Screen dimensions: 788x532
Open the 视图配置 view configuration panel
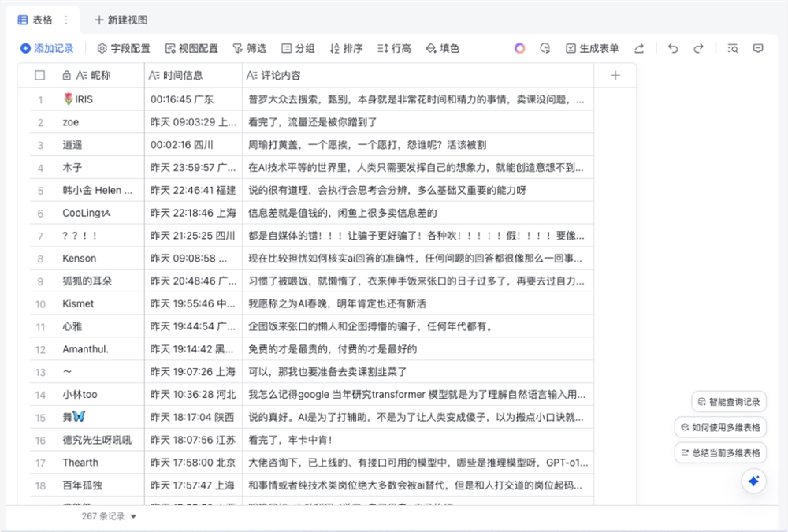tap(190, 48)
